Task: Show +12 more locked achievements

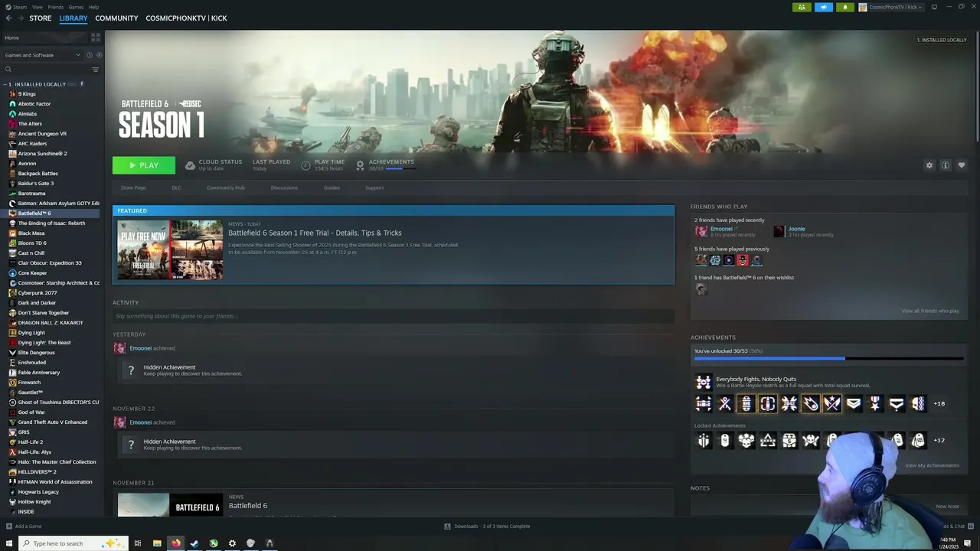Action: click(939, 440)
